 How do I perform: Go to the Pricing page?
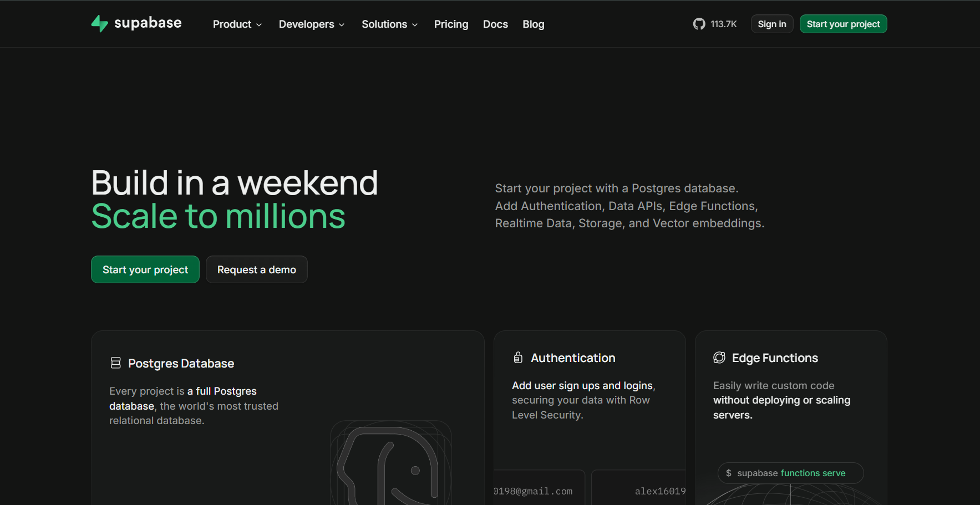point(451,24)
